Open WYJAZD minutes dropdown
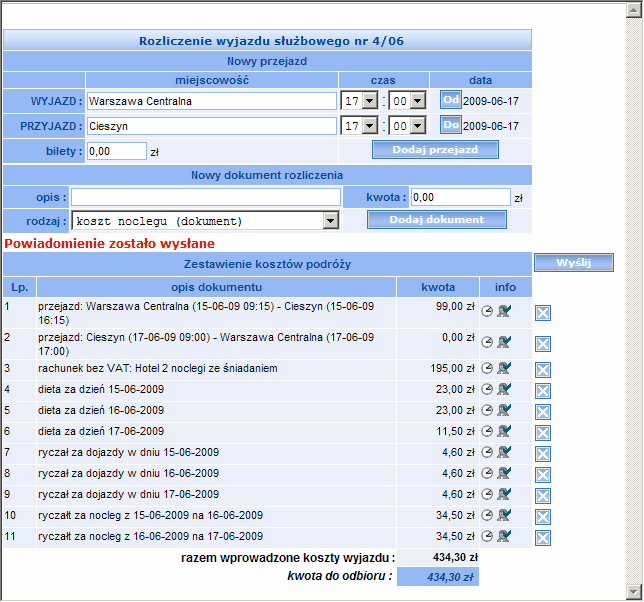 [418, 101]
